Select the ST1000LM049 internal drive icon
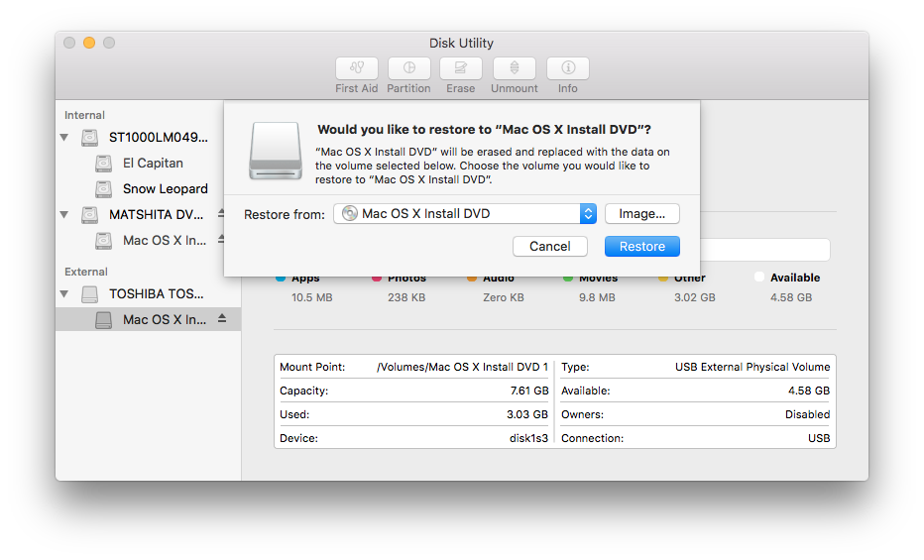 point(89,138)
